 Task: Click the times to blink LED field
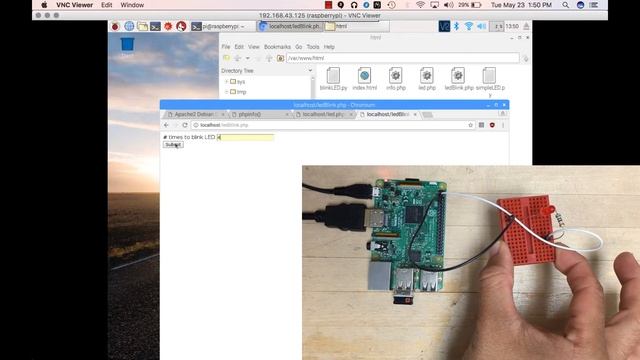tap(245, 137)
